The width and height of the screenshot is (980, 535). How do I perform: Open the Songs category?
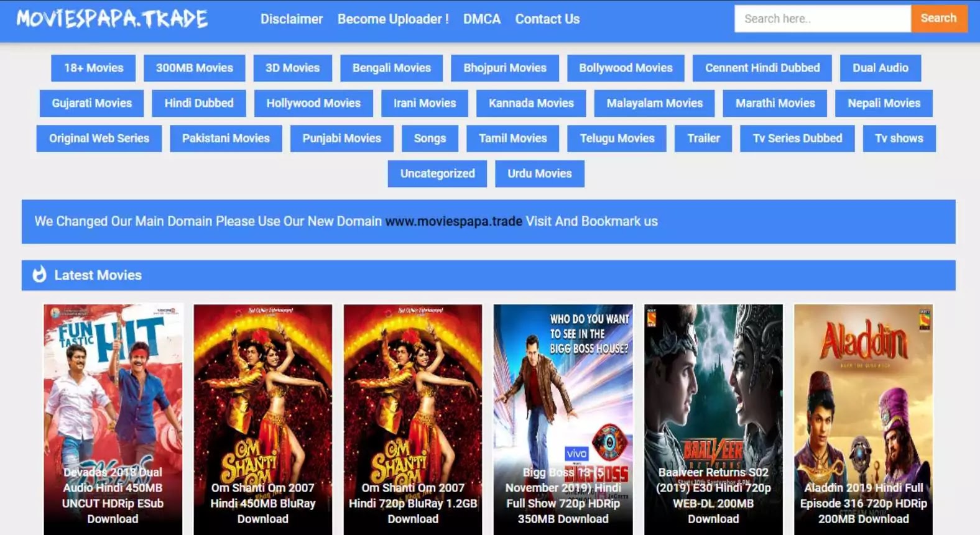[x=430, y=139]
